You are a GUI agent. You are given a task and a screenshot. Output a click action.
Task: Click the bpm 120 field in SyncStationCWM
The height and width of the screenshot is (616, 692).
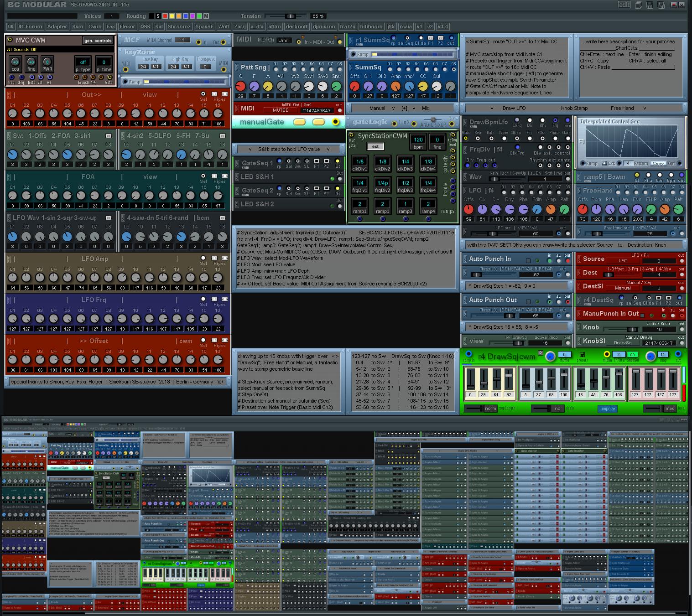418,140
